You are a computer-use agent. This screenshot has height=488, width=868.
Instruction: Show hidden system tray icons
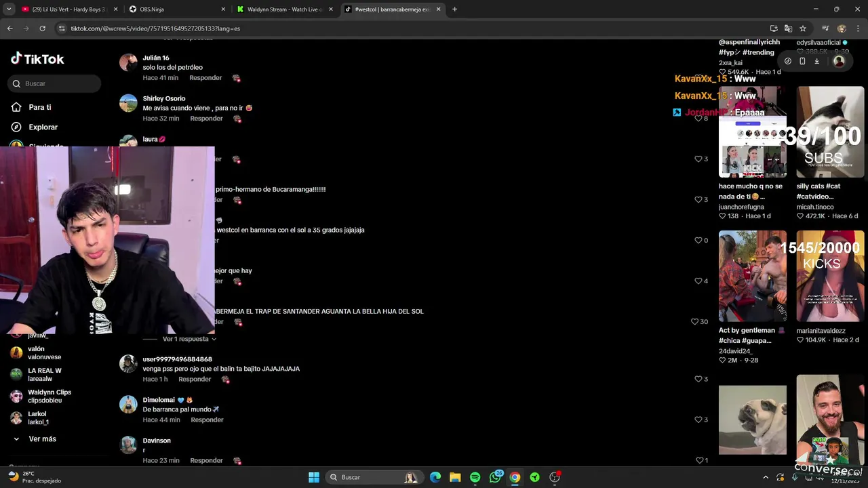(x=766, y=477)
